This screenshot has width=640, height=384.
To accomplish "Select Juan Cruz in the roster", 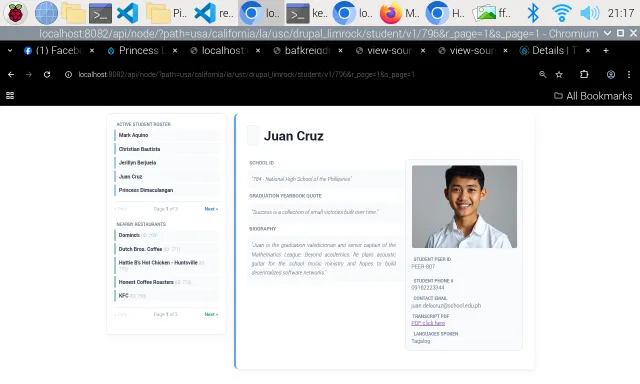I will coord(167,176).
